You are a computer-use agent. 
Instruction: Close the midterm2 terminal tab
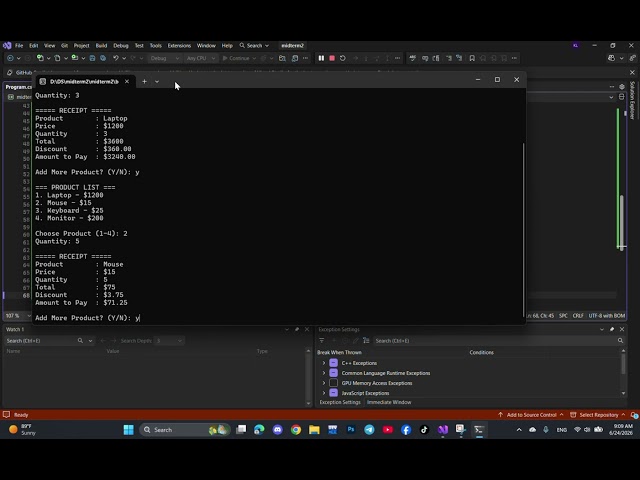click(127, 82)
